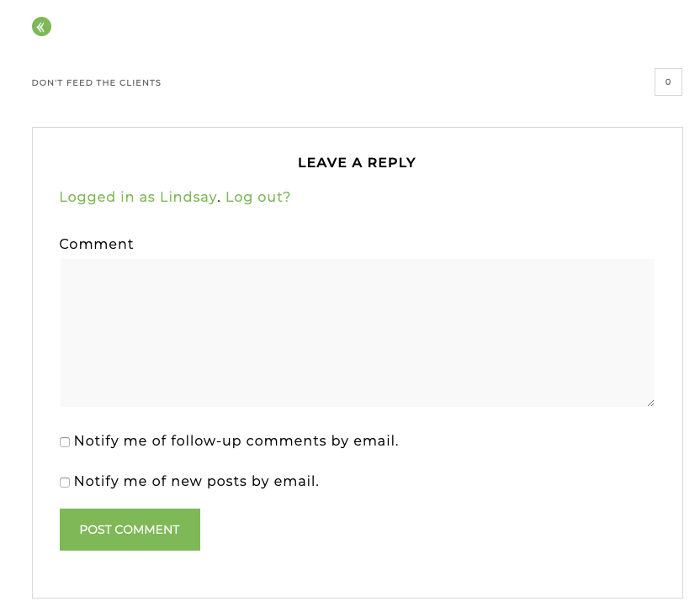700x612 pixels.
Task: Click the Log out? link
Action: (x=257, y=197)
